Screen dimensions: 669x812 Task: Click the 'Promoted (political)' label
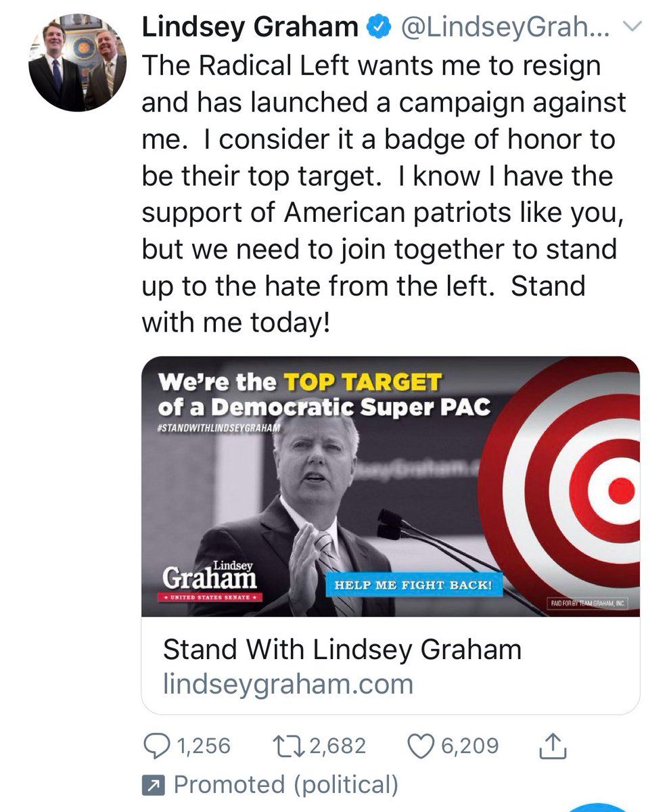pos(286,785)
